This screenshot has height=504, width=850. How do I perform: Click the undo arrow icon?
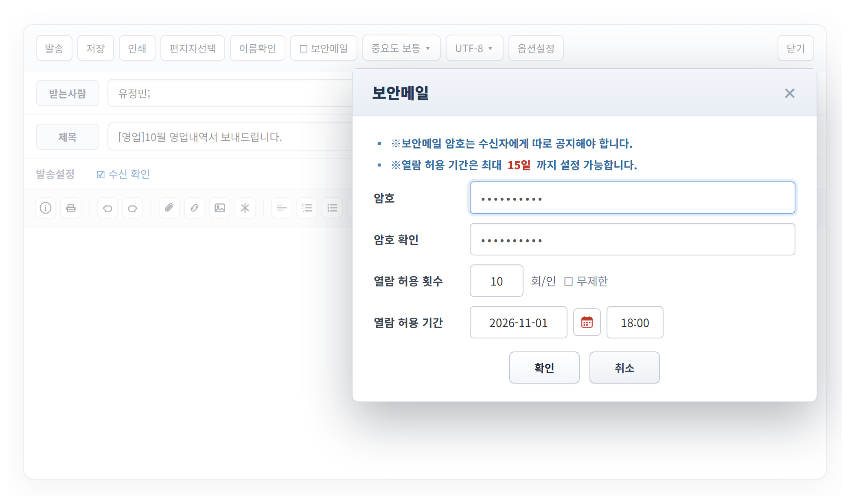coord(107,208)
